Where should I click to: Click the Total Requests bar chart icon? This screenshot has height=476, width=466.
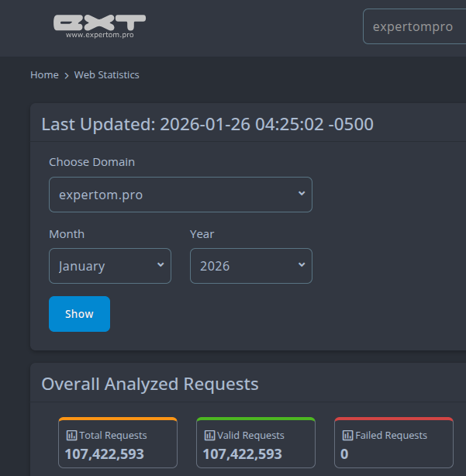tap(71, 436)
